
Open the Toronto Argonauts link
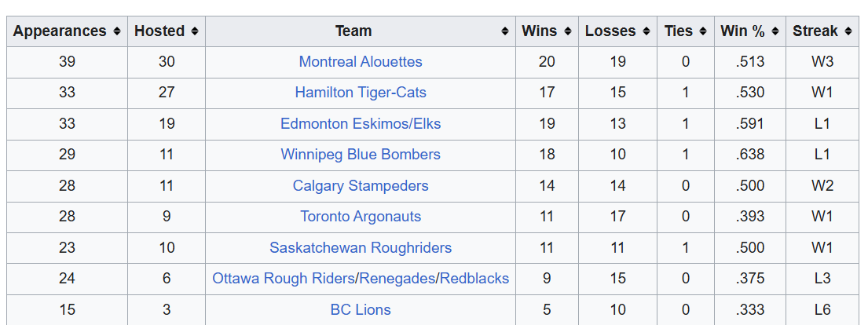361,217
